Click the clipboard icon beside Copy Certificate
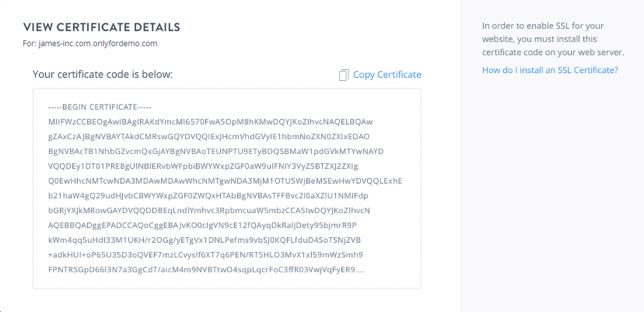 coord(343,75)
